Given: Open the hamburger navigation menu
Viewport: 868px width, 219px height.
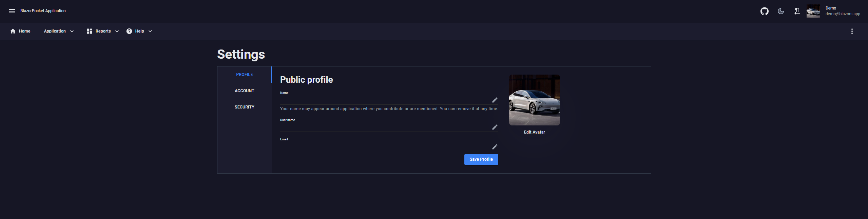Looking at the screenshot, I should tap(12, 11).
